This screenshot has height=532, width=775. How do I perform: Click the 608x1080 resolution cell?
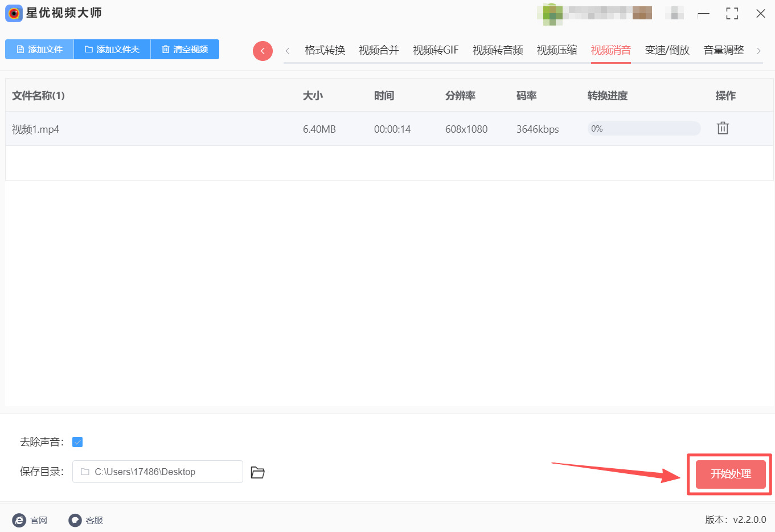[466, 129]
